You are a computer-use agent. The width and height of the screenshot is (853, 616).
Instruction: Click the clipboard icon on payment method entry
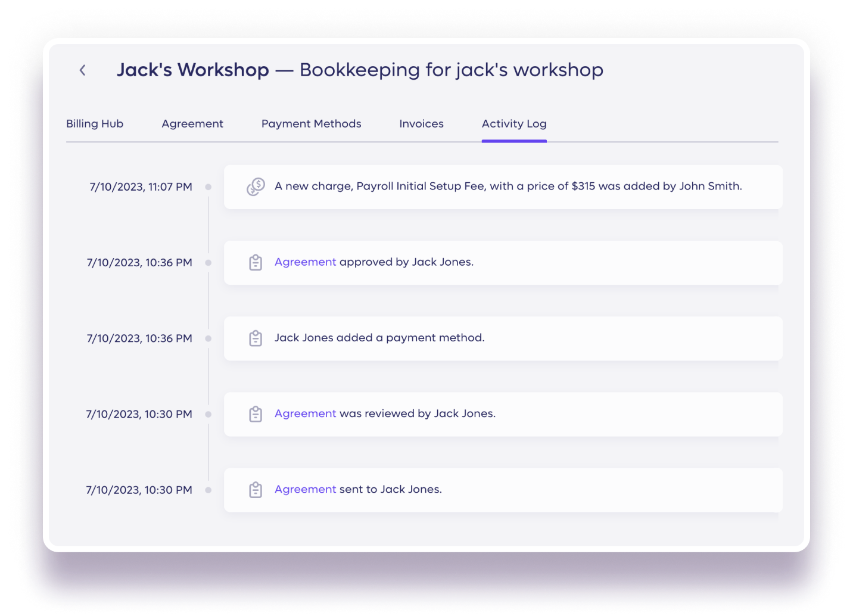pyautogui.click(x=256, y=338)
